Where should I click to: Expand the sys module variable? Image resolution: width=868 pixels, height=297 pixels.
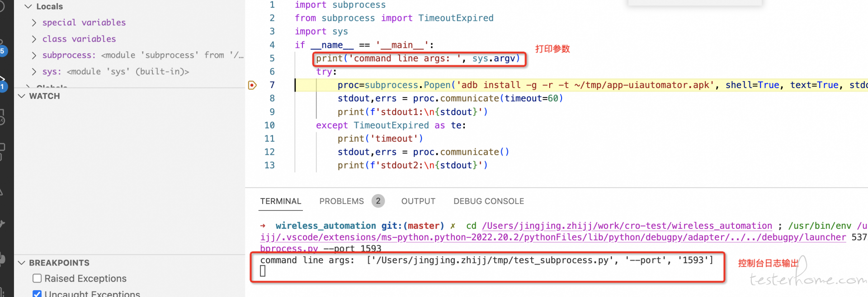[x=34, y=71]
